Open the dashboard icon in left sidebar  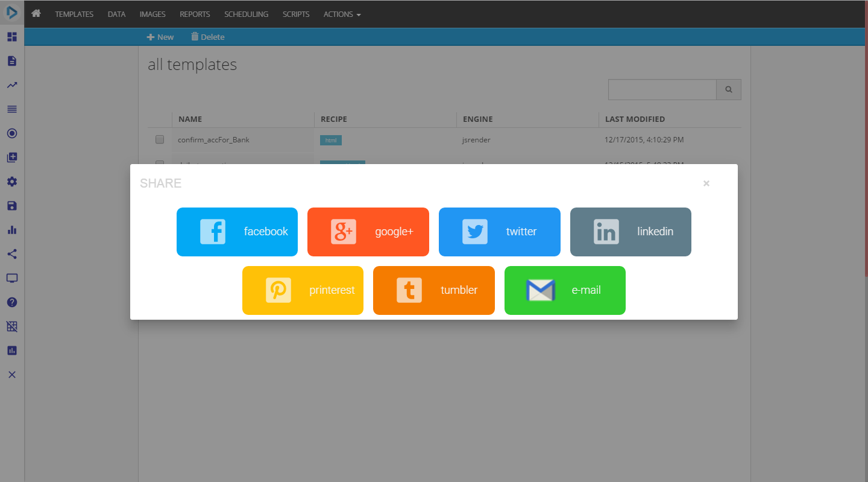click(12, 37)
